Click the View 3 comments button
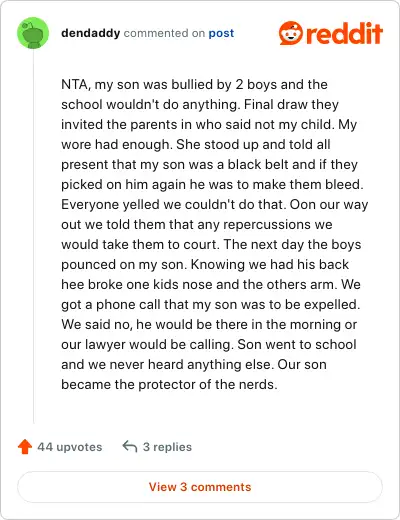This screenshot has height=520, width=400. point(200,487)
